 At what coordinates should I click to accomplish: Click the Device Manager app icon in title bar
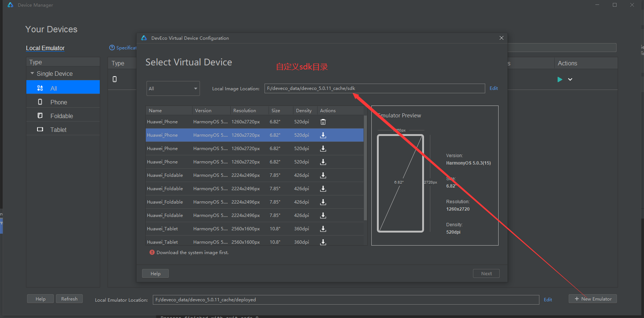click(x=10, y=5)
